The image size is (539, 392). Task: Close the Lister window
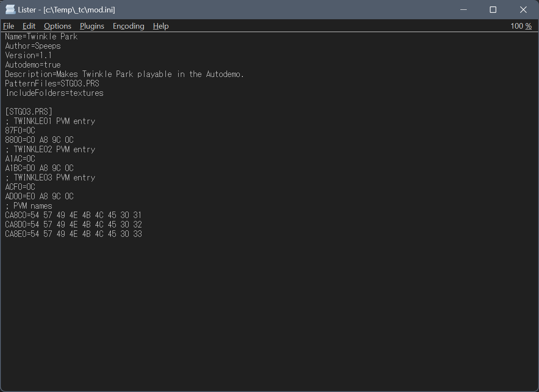pyautogui.click(x=523, y=9)
